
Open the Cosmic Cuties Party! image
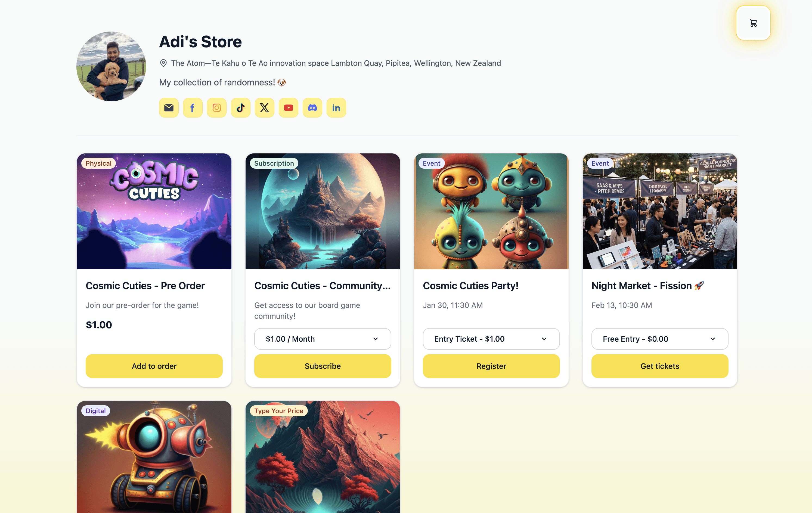pos(491,211)
